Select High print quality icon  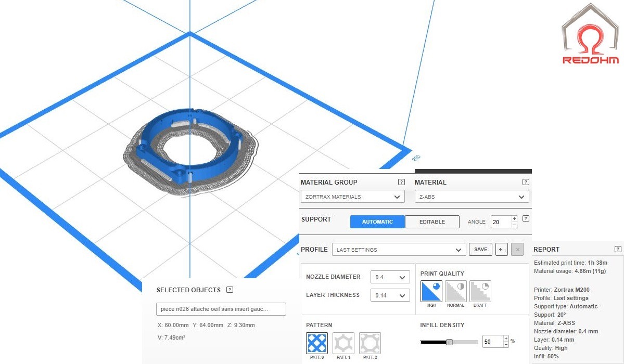point(431,291)
